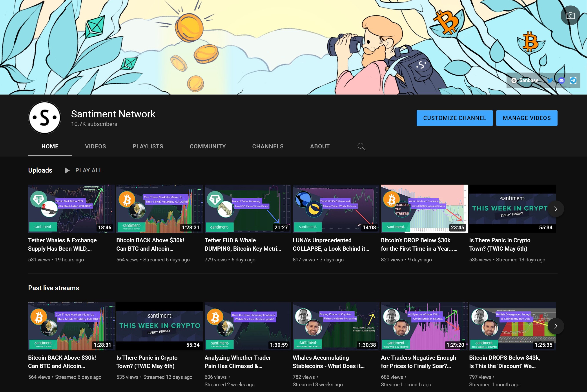The width and height of the screenshot is (587, 392).
Task: Expand Past live streams with next chevron
Action: 556,326
